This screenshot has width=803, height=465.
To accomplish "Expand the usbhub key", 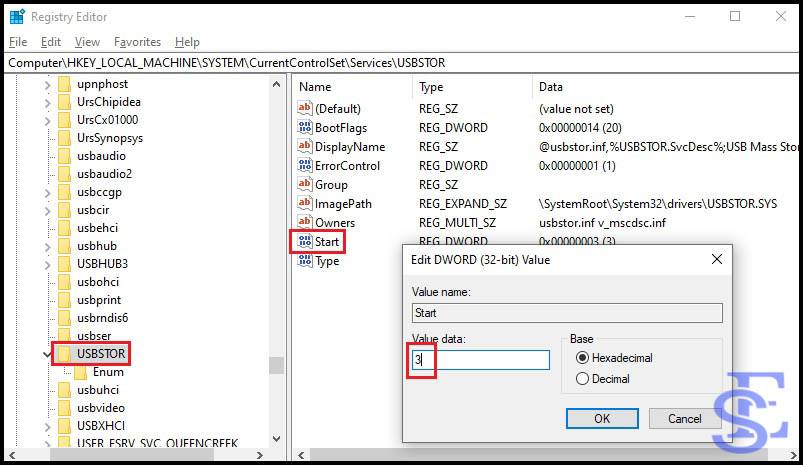I will coord(48,246).
